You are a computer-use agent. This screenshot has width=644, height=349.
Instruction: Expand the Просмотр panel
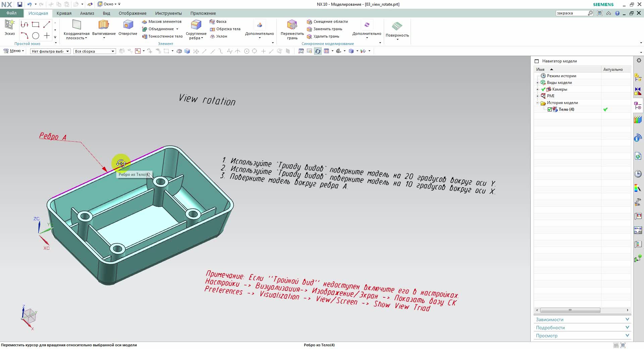pyautogui.click(x=582, y=336)
